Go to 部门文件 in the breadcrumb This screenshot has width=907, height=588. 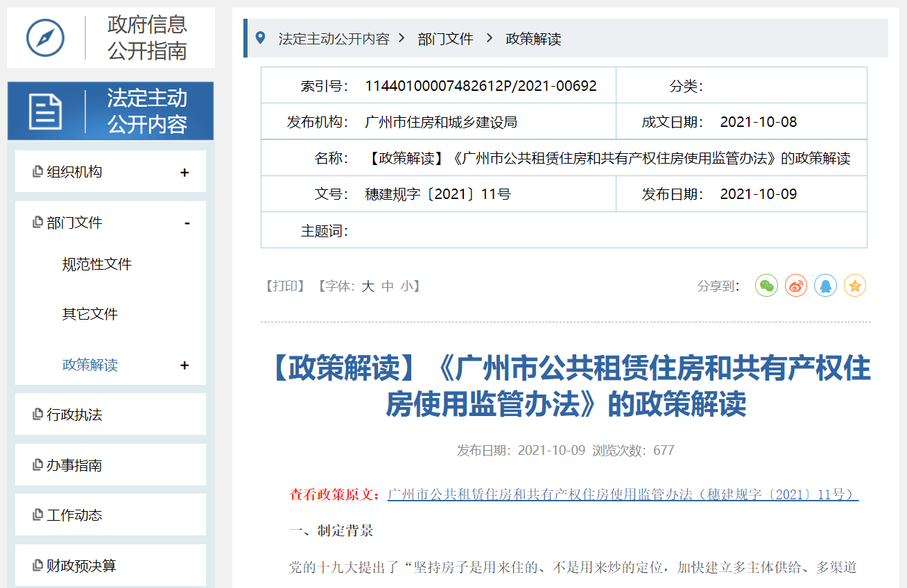click(445, 39)
